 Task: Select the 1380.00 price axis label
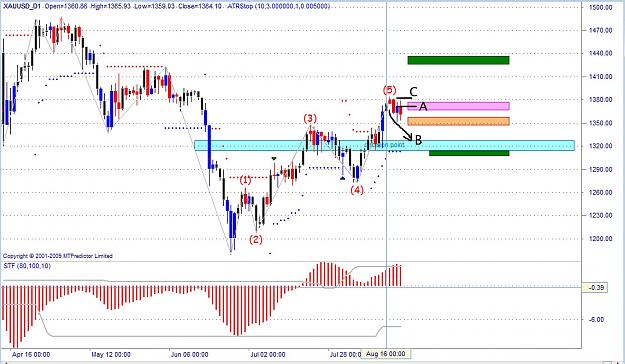tap(600, 99)
